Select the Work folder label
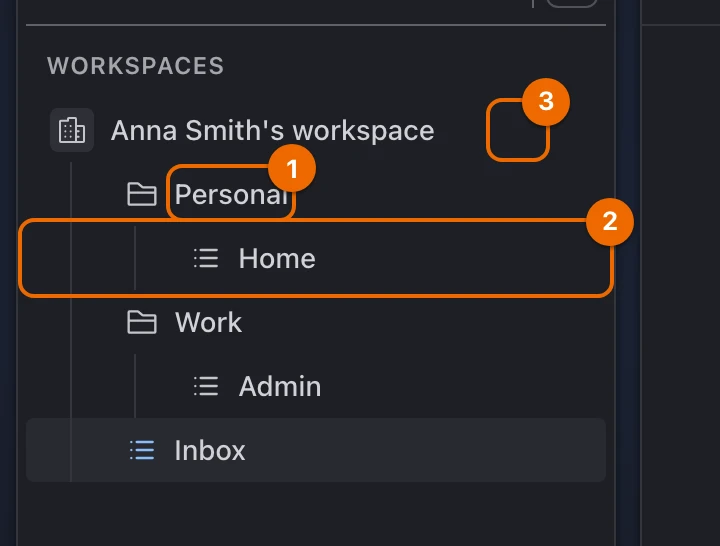The width and height of the screenshot is (720, 546). [x=208, y=322]
